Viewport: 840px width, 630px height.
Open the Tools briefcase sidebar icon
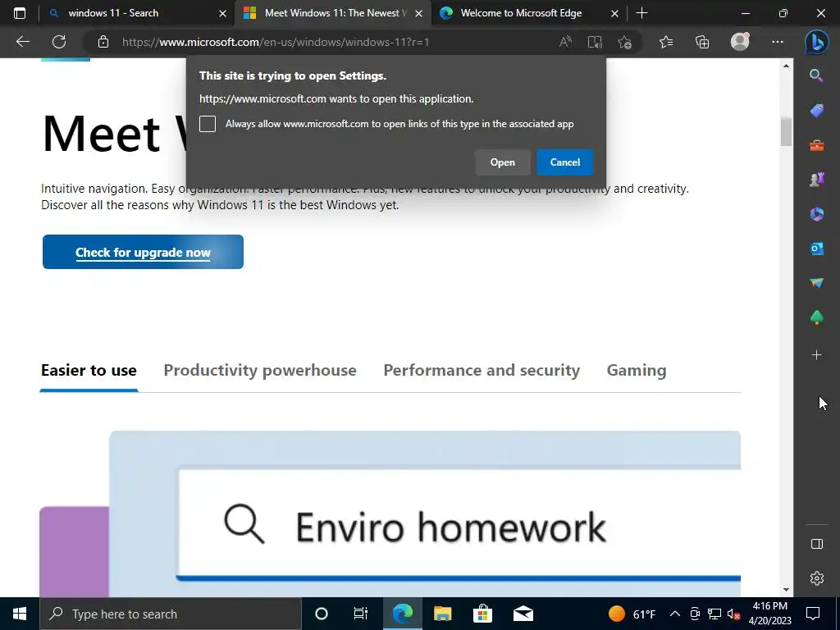point(816,145)
